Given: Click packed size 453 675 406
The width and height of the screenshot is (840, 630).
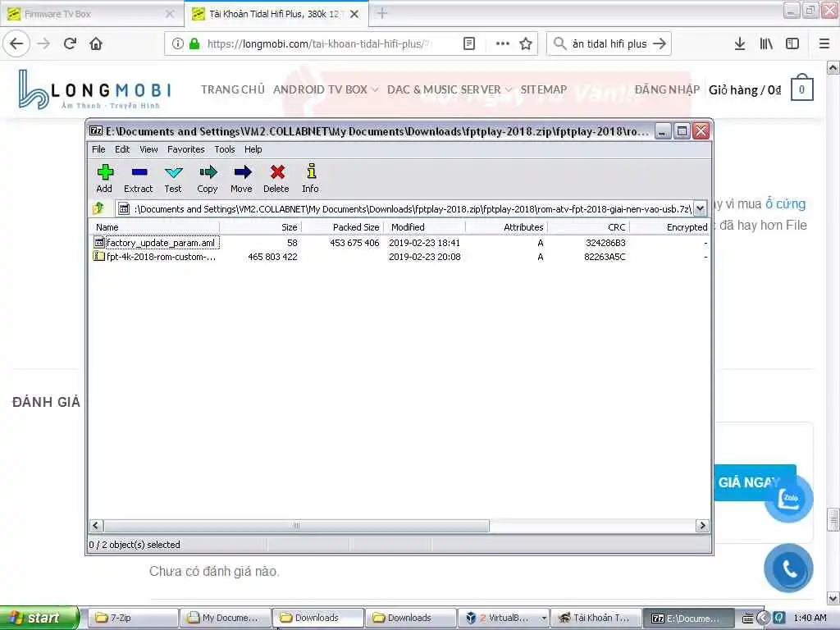Looking at the screenshot, I should click(354, 243).
